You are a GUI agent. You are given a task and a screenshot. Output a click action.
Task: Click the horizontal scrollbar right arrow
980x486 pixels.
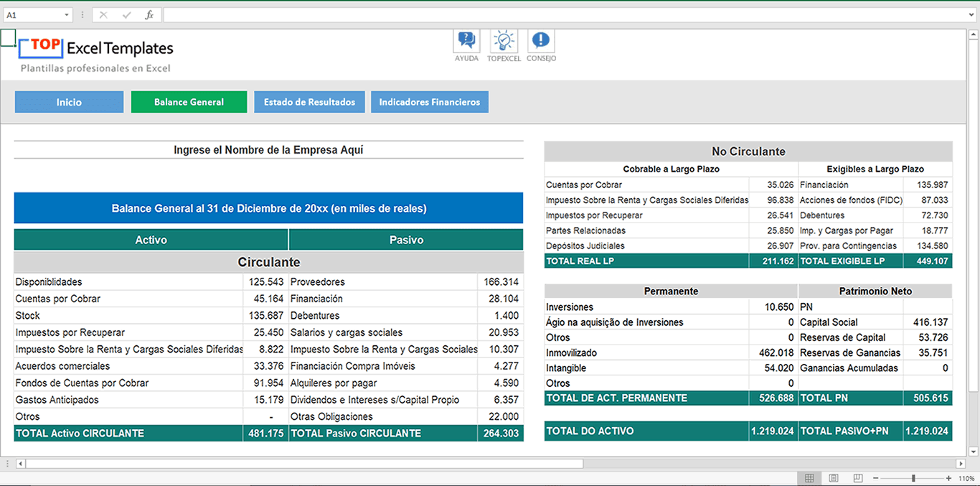[960, 463]
